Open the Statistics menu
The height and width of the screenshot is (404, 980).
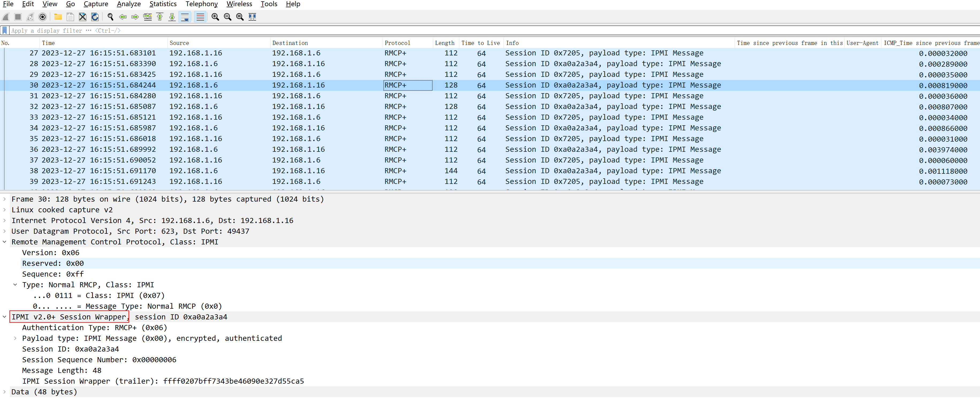tap(162, 4)
